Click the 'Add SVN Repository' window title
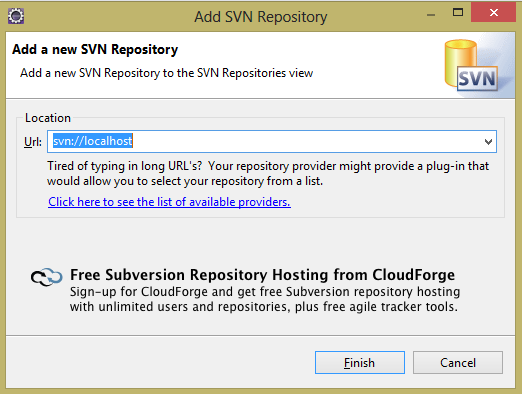The width and height of the screenshot is (522, 394). click(x=261, y=17)
